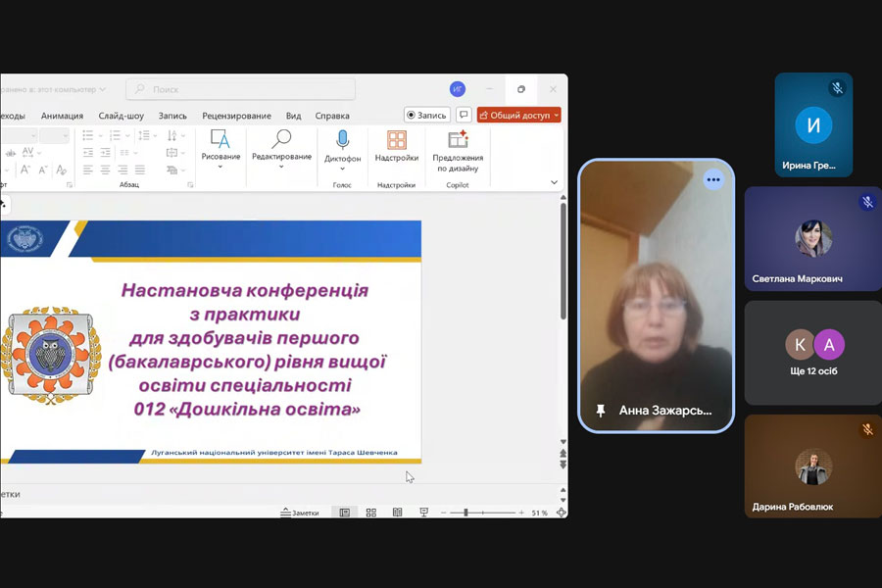This screenshot has height=588, width=882.
Task: Switch to slide sorter view
Action: pos(371,512)
